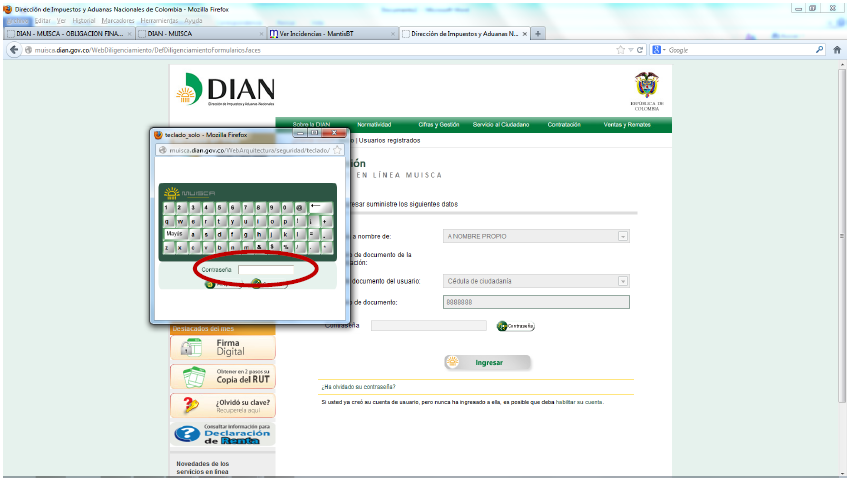Click the % key on the virtual keyboard
This screenshot has width=850, height=481.
(287, 248)
